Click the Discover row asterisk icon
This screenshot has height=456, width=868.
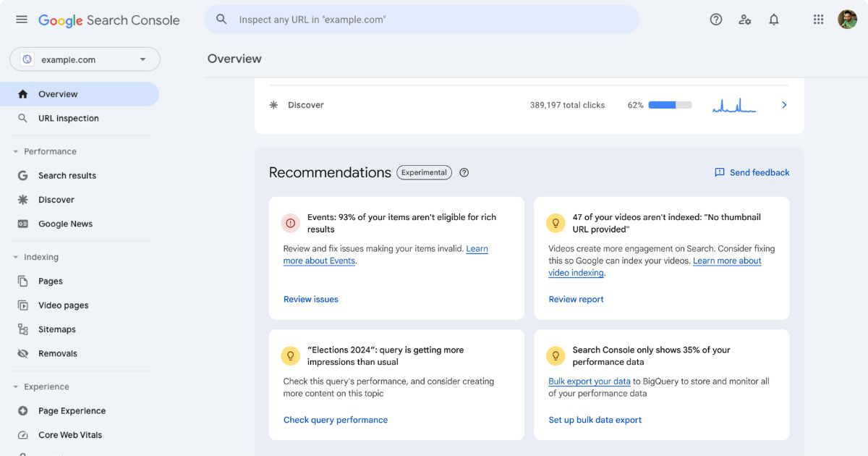pos(273,105)
